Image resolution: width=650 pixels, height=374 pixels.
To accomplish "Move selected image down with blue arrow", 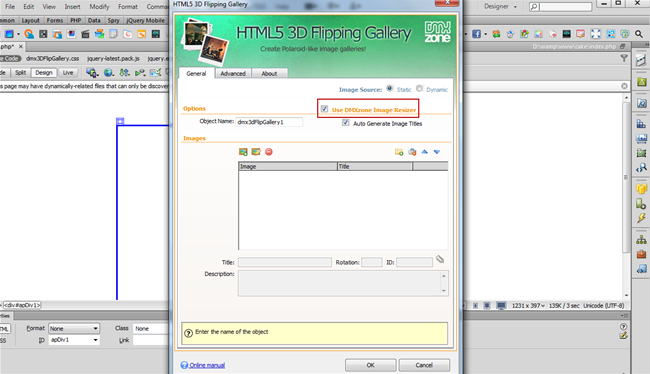I will pyautogui.click(x=437, y=152).
